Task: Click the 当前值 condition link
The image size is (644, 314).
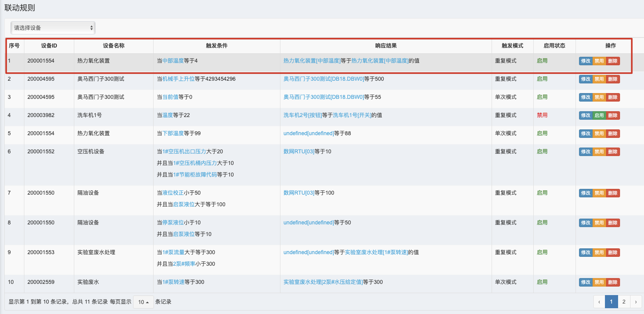Action: (x=170, y=97)
